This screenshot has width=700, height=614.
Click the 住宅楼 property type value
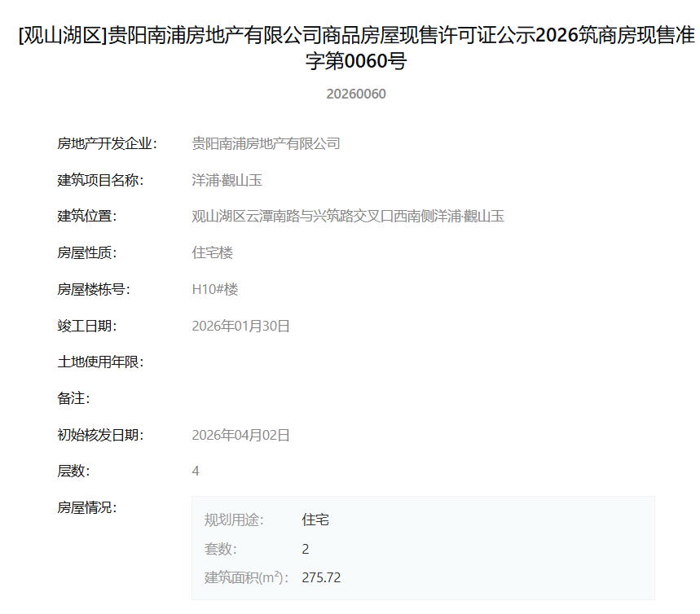pyautogui.click(x=212, y=253)
